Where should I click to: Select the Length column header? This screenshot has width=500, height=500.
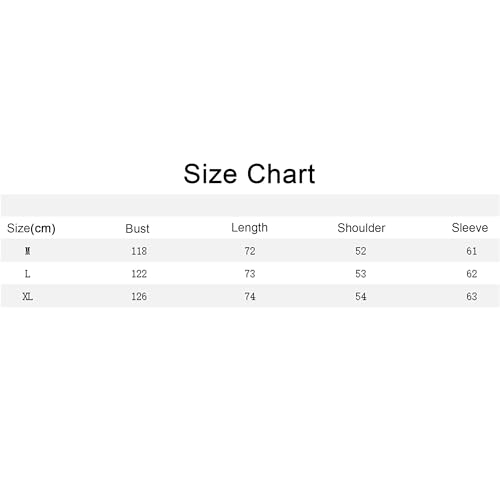pos(249,228)
